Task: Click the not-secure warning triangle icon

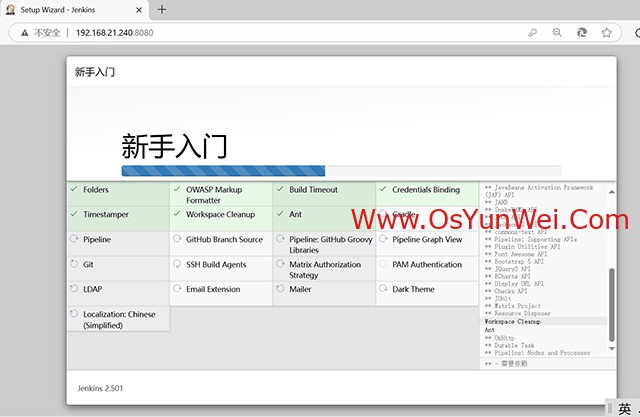Action: [24, 33]
